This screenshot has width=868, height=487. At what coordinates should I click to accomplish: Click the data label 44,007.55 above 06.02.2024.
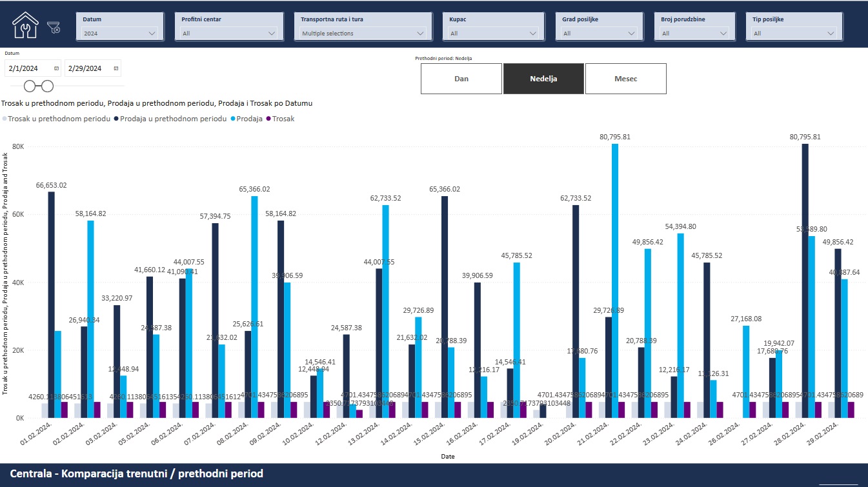point(189,262)
